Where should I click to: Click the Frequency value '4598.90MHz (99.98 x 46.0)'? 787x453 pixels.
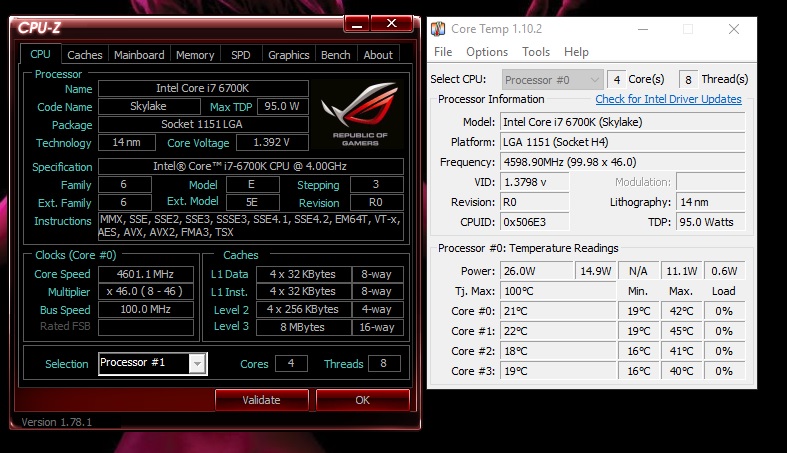622,162
